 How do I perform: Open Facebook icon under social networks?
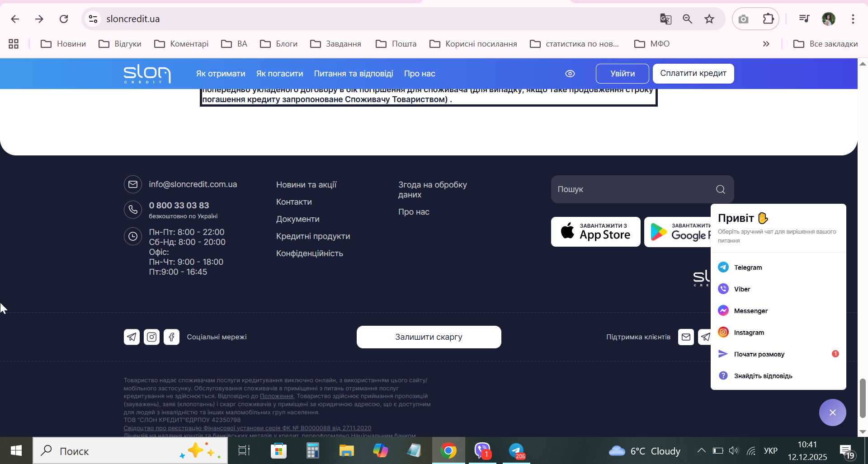tap(171, 337)
